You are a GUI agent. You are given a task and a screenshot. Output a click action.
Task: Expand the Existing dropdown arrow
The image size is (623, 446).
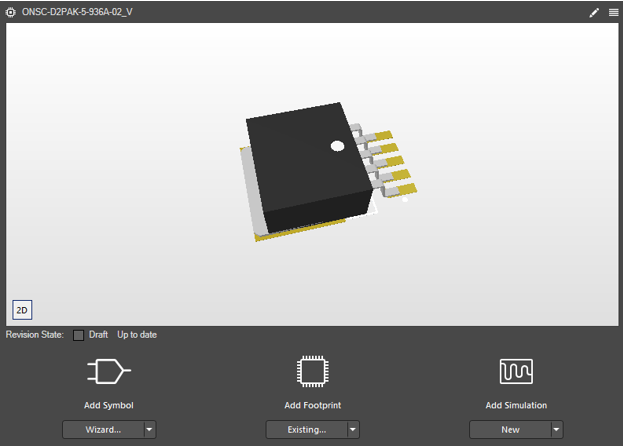pos(353,430)
